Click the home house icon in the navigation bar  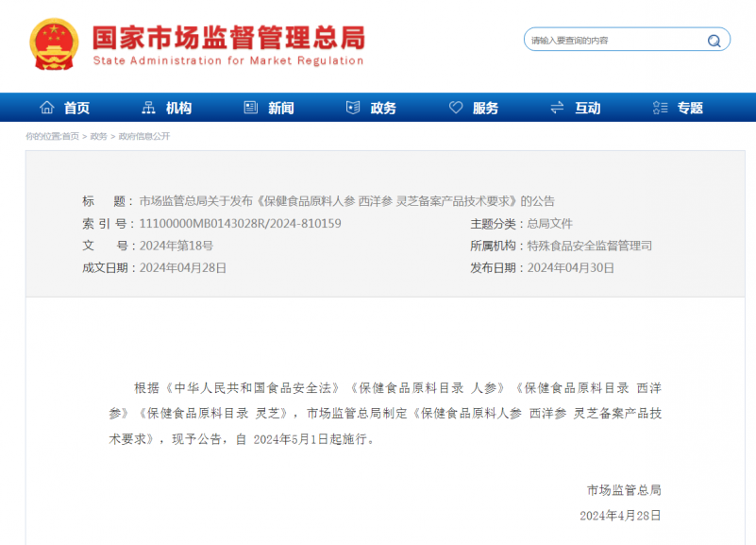(x=47, y=107)
